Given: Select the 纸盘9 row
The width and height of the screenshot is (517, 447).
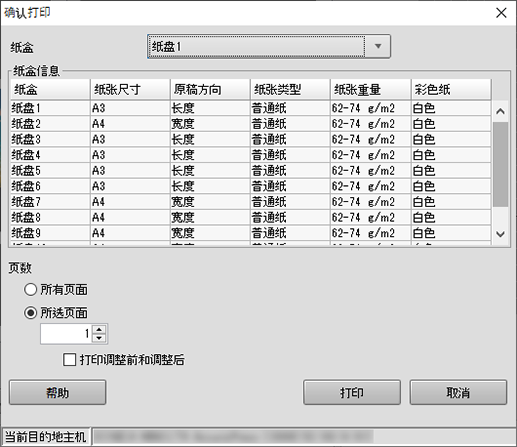Looking at the screenshot, I should 251,233.
